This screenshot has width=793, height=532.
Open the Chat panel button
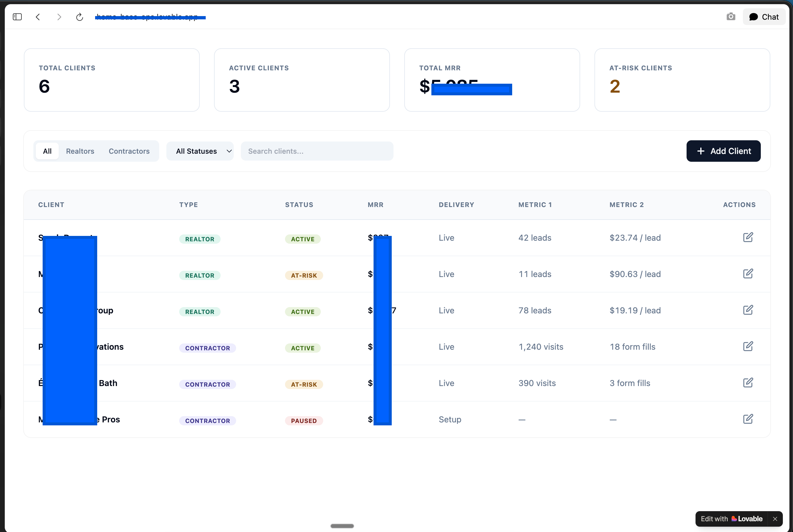764,17
